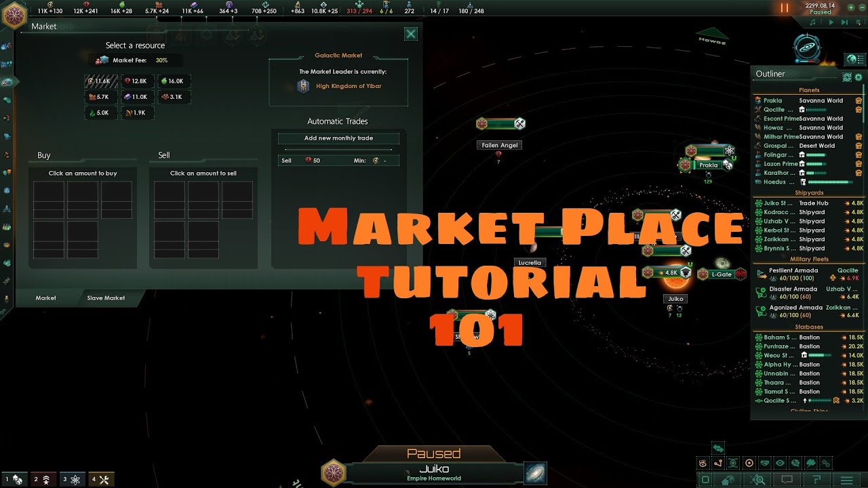Switch to the Market tab

tap(45, 298)
